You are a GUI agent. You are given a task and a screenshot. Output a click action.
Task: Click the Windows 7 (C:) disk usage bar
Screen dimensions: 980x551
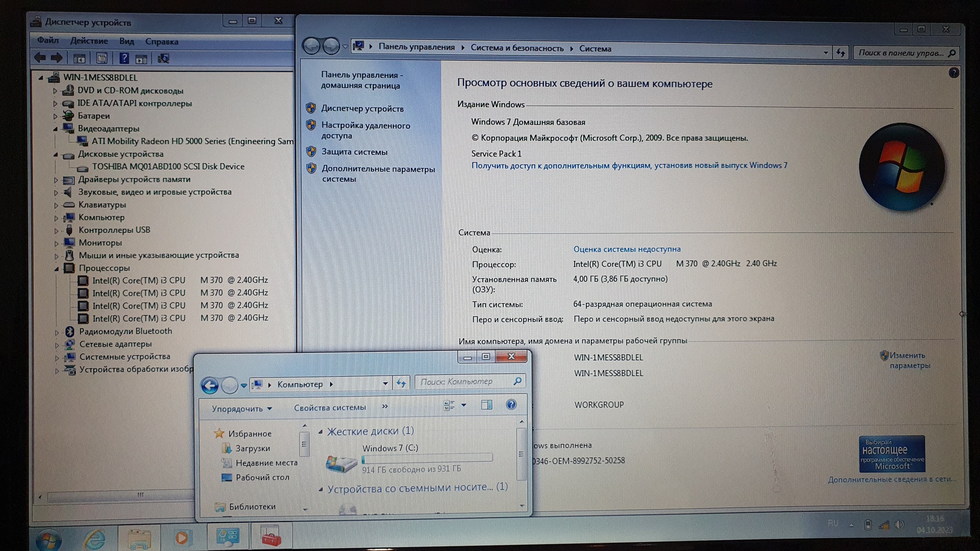point(427,458)
